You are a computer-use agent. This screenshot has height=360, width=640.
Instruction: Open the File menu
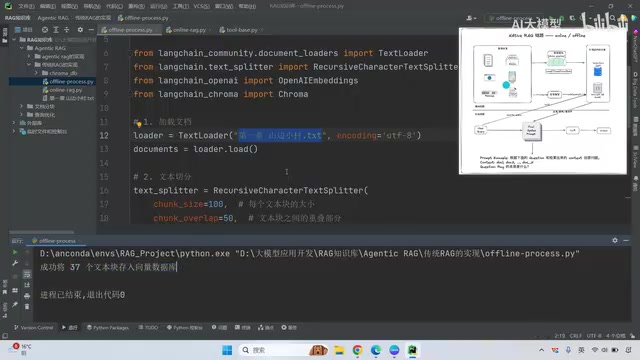[26, 6]
